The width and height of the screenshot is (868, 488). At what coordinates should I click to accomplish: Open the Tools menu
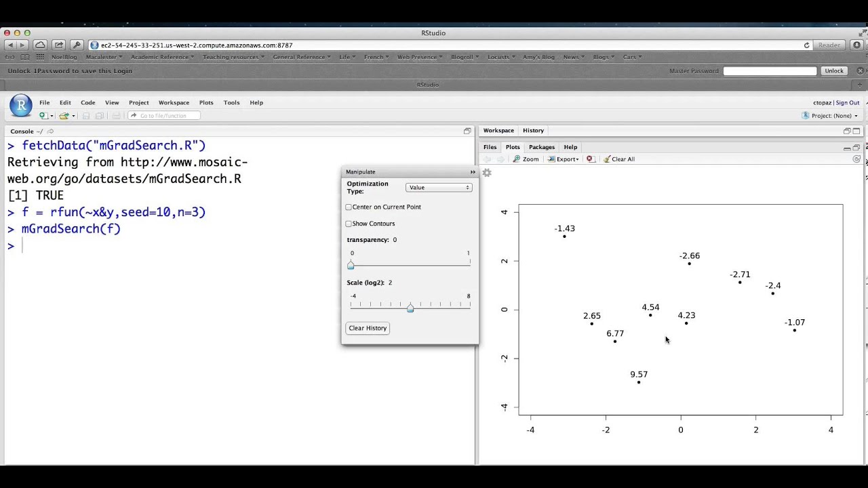tap(231, 102)
